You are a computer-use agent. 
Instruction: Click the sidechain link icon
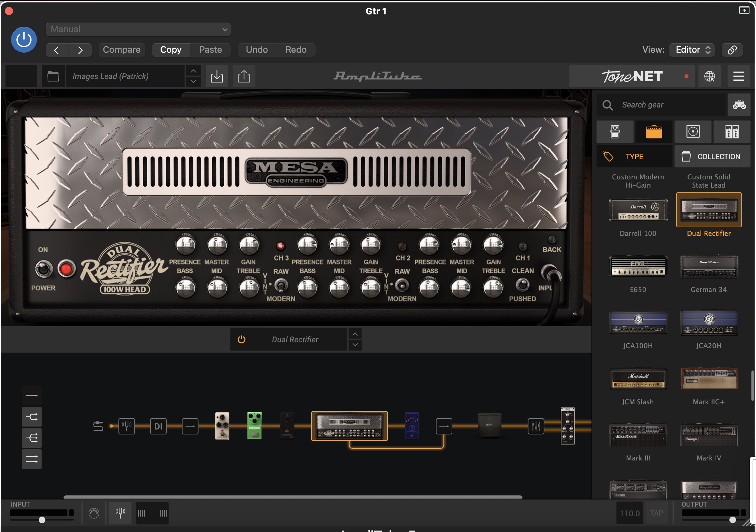732,50
